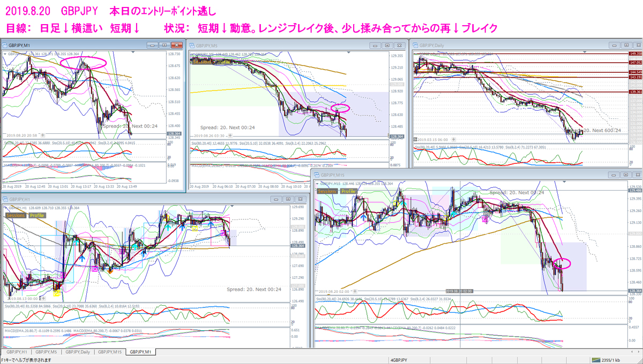This screenshot has width=643, height=364.
Task: Expand symbol dropdown arrow in H1 chart
Action: pos(5,207)
